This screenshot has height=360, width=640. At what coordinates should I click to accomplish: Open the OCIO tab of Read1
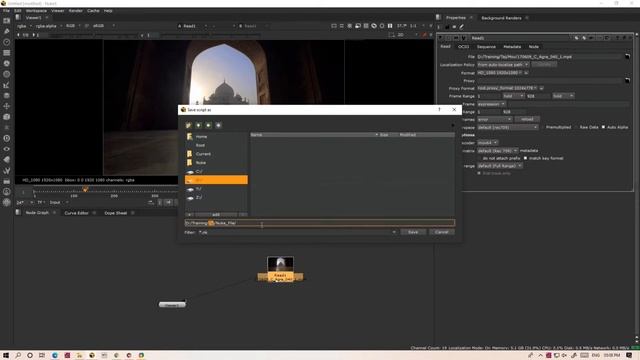pyautogui.click(x=463, y=47)
